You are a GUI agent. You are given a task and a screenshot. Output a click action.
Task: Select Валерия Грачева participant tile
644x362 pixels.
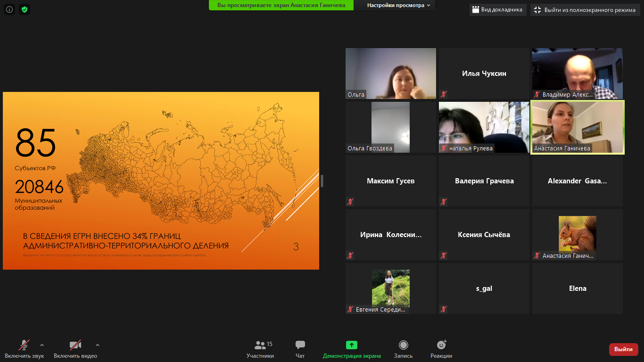[x=484, y=181]
